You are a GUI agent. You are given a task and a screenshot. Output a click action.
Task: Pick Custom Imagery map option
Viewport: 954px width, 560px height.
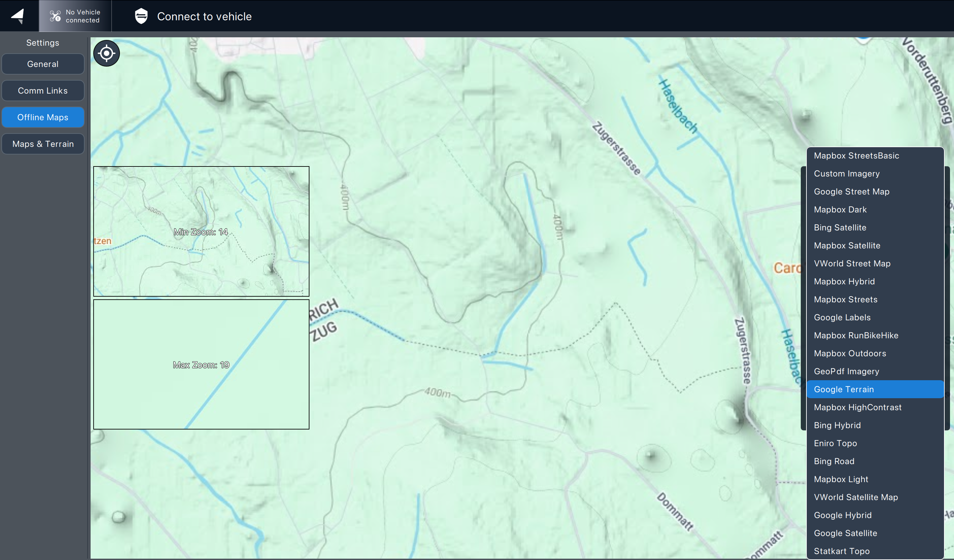point(846,174)
